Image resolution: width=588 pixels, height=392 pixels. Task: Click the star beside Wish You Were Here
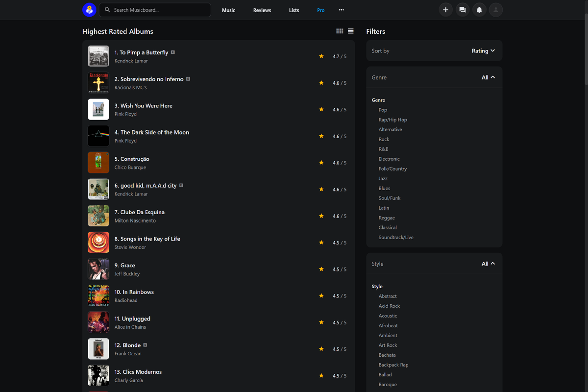click(321, 110)
